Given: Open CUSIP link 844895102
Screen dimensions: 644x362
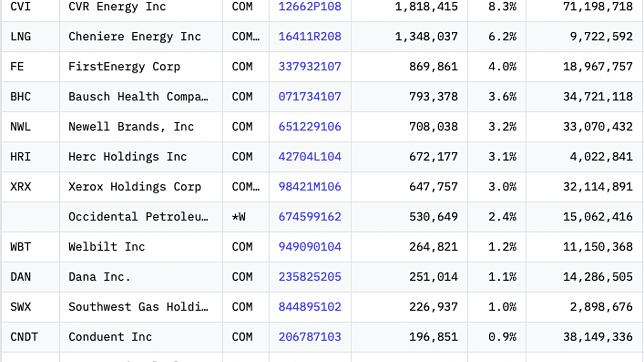Looking at the screenshot, I should [x=310, y=306].
